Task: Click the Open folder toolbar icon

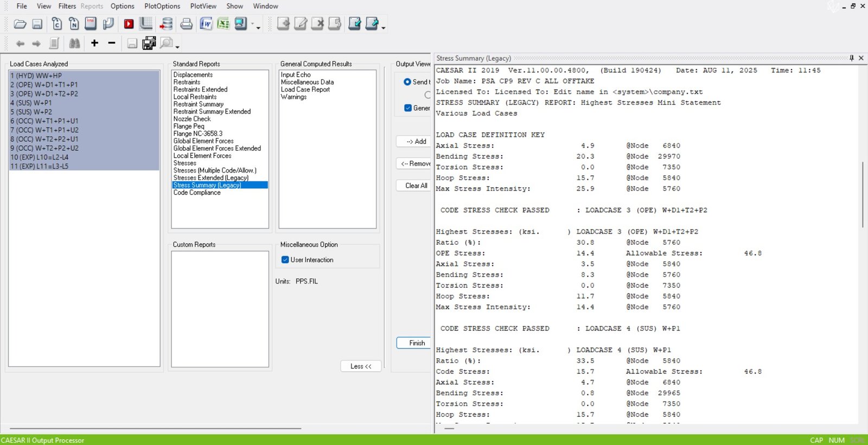Action: pos(20,24)
